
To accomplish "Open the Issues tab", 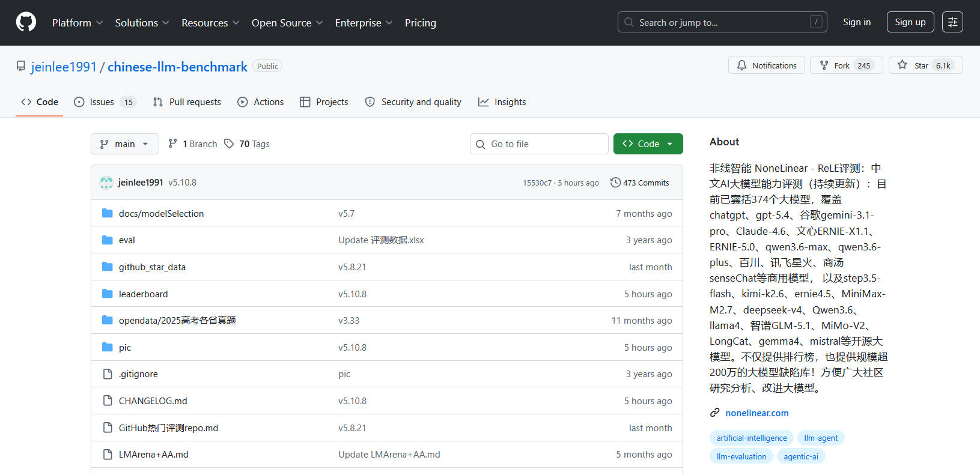I will tap(105, 102).
